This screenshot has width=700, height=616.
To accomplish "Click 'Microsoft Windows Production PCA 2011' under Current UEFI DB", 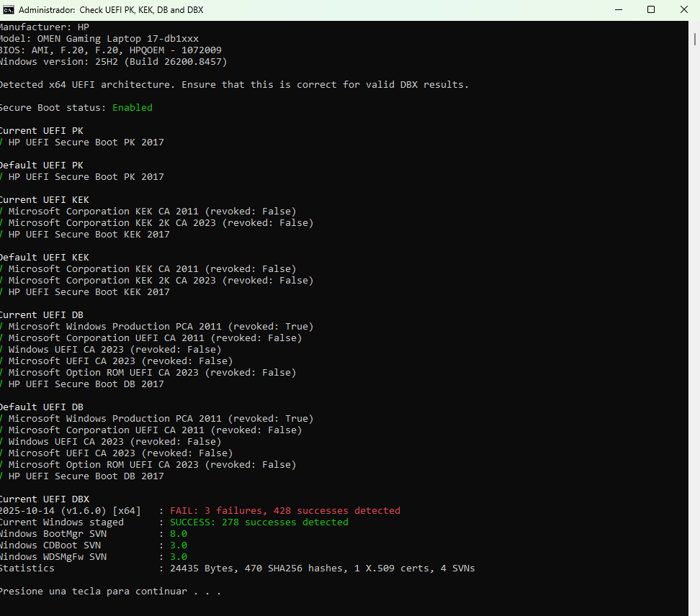I will click(x=115, y=327).
